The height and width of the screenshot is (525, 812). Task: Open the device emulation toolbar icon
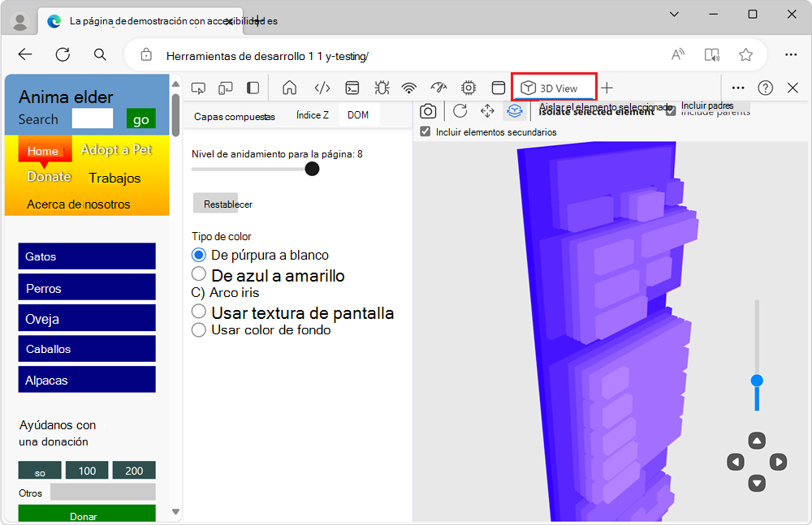coord(225,87)
